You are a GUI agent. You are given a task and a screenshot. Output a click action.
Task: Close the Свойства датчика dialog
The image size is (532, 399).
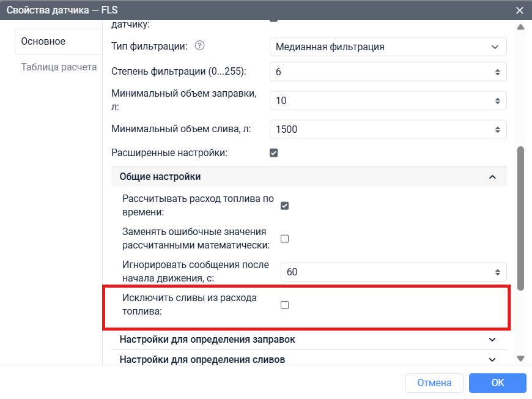pos(519,10)
